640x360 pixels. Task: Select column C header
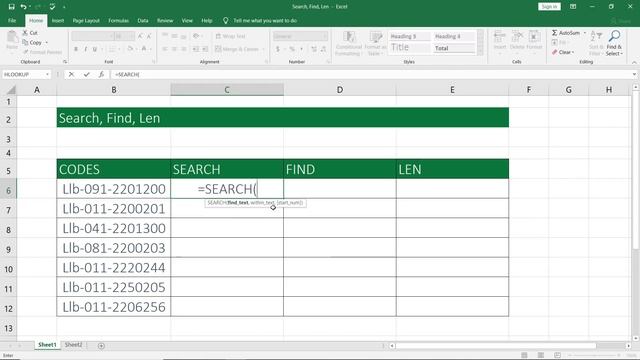point(227,90)
